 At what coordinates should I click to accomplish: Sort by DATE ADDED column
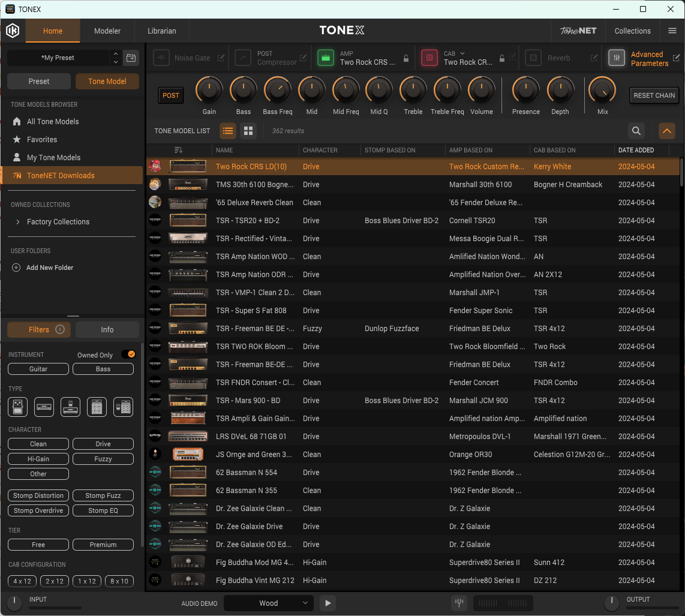pyautogui.click(x=636, y=150)
